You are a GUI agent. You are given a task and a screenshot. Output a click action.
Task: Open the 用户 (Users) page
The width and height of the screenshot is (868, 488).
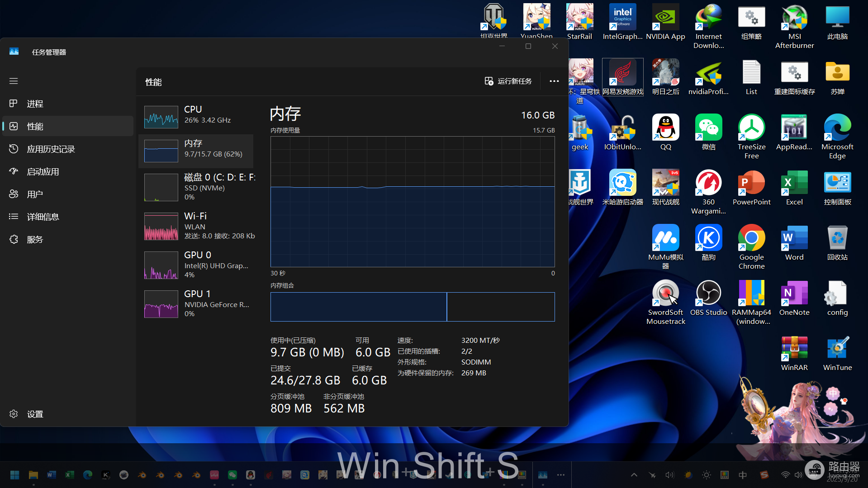point(68,194)
